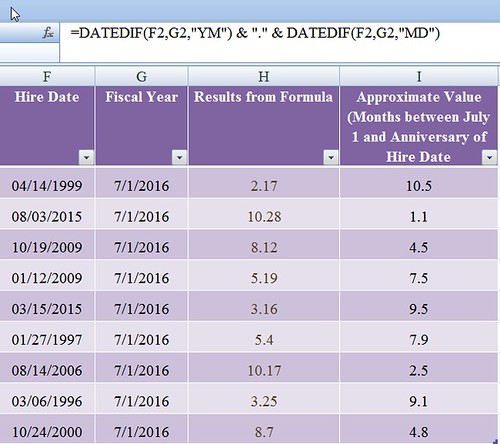Screen dimensions: 500x444
Task: Select fiscal year cell in 03/15/2015 row
Action: [x=142, y=306]
